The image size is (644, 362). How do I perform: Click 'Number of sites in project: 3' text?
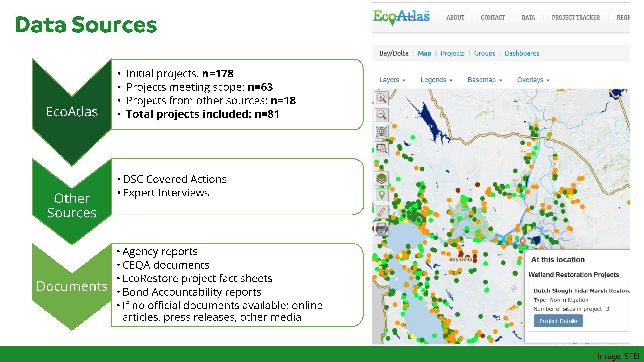pyautogui.click(x=571, y=309)
